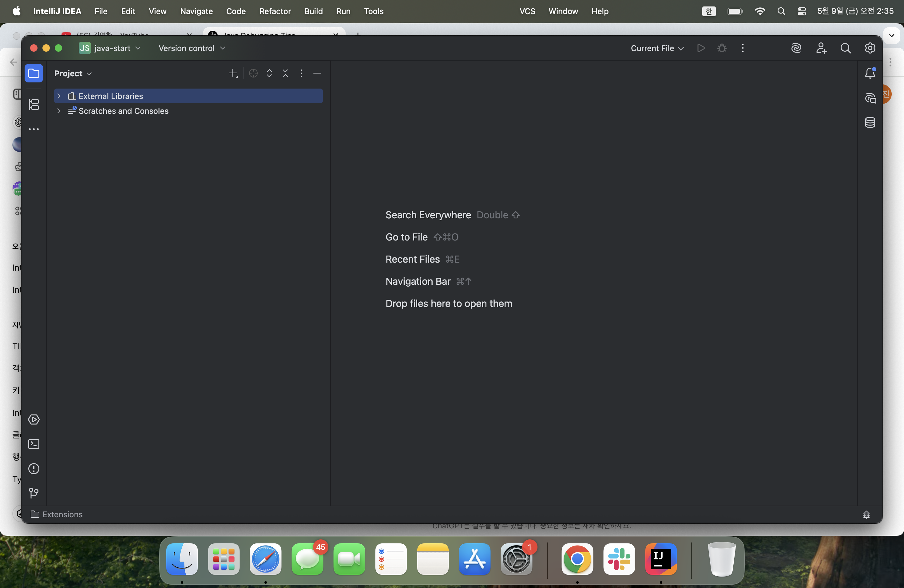Viewport: 904px width, 588px height.
Task: Click the Extensions breadcrumb in status bar
Action: (x=57, y=514)
